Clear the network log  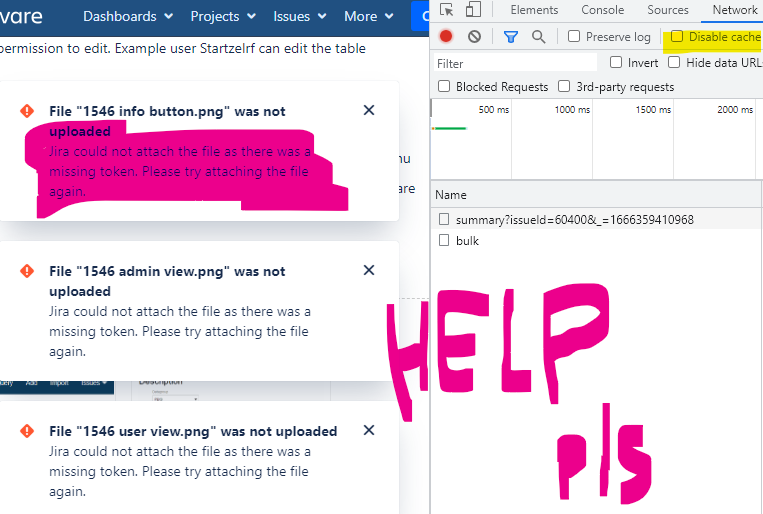(474, 37)
